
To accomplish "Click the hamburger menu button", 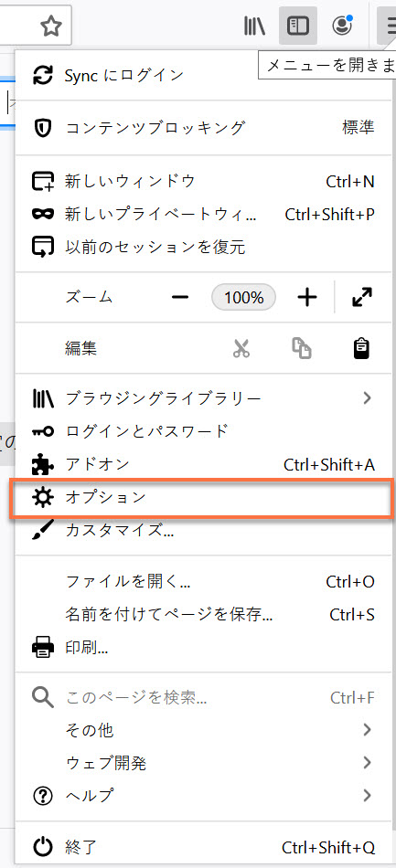I will pos(387,26).
